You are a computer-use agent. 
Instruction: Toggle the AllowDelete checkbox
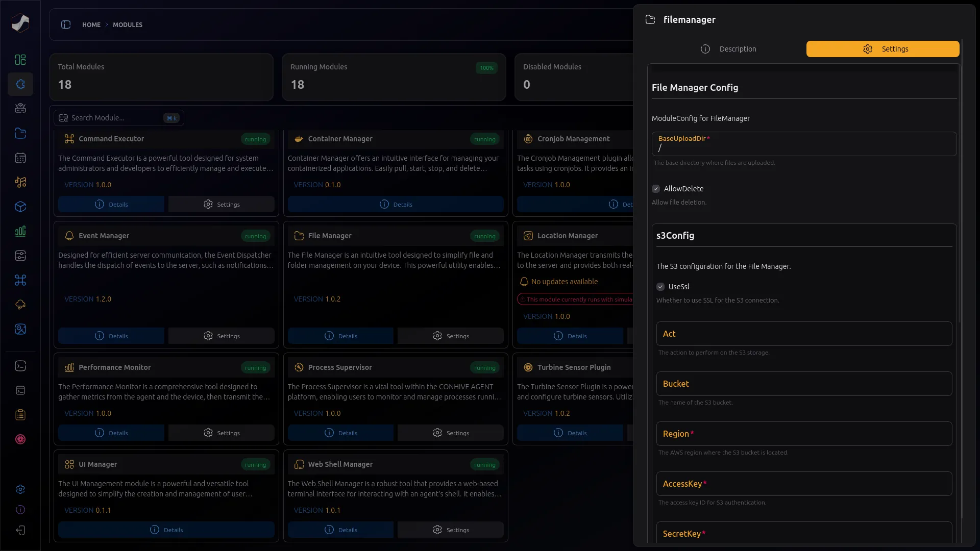pos(655,188)
